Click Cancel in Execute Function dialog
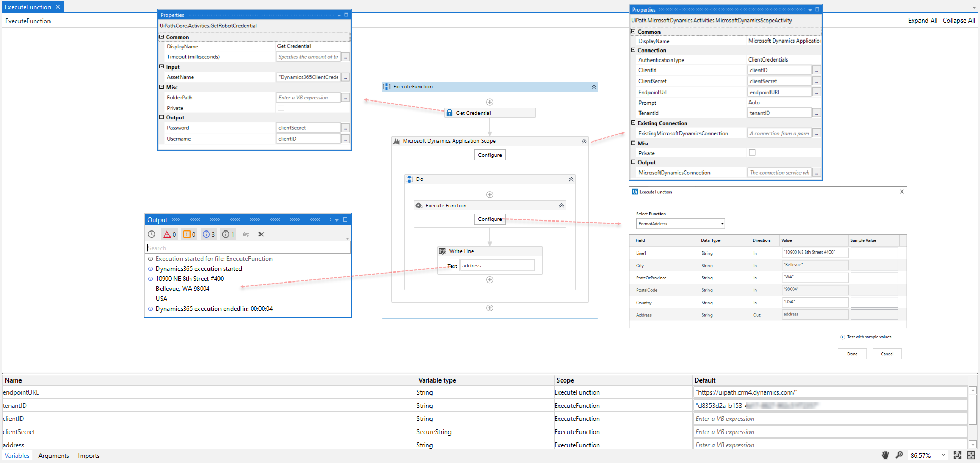 (x=887, y=354)
